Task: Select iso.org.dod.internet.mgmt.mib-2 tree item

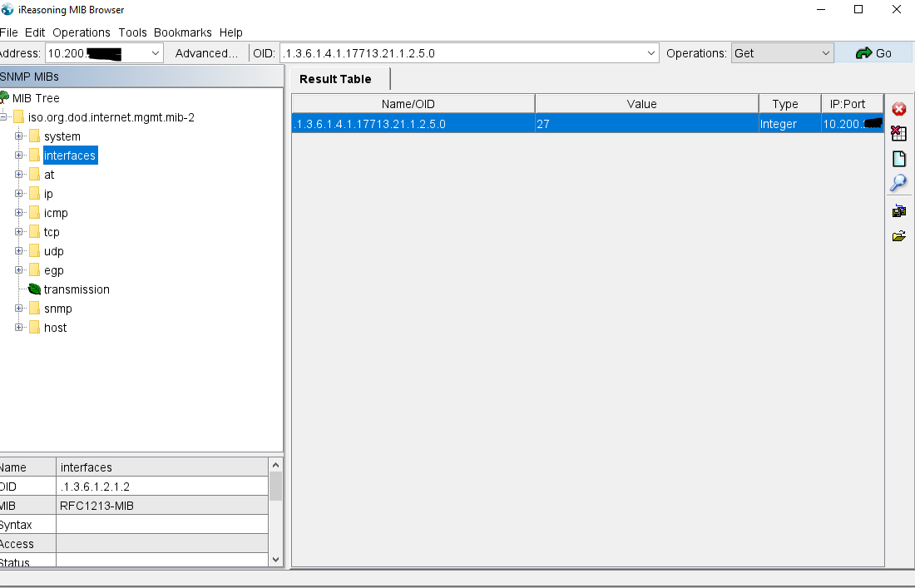Action: click(111, 117)
